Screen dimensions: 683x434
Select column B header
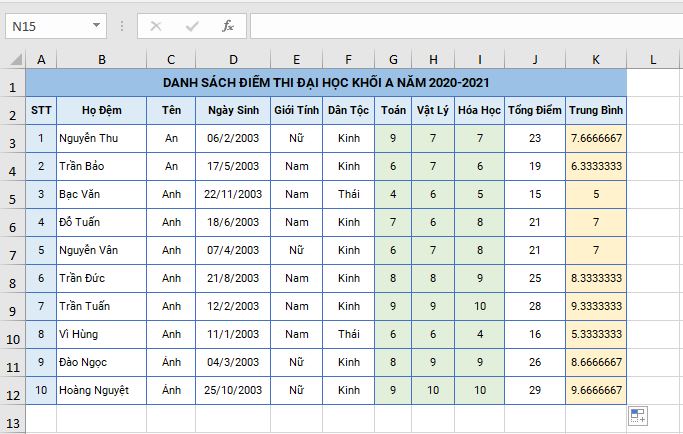click(x=101, y=59)
